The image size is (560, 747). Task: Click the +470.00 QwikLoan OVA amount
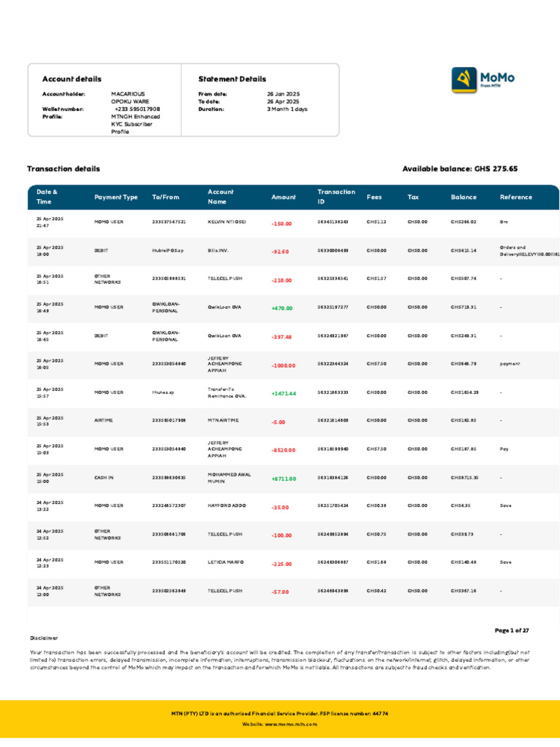pos(282,309)
